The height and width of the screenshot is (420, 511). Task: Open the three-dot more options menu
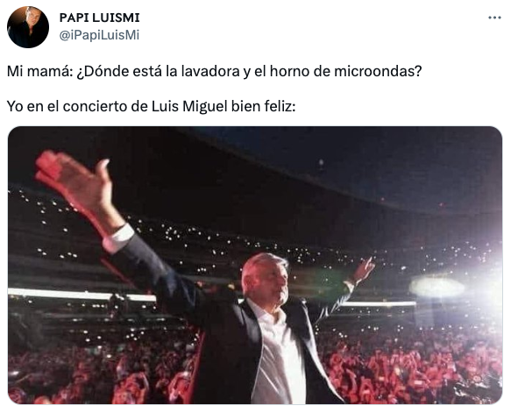pyautogui.click(x=494, y=18)
